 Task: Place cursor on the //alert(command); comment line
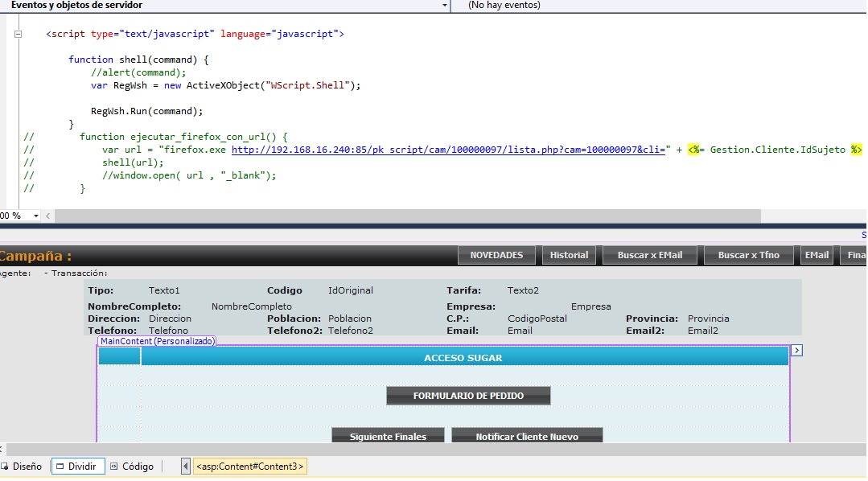tap(138, 72)
